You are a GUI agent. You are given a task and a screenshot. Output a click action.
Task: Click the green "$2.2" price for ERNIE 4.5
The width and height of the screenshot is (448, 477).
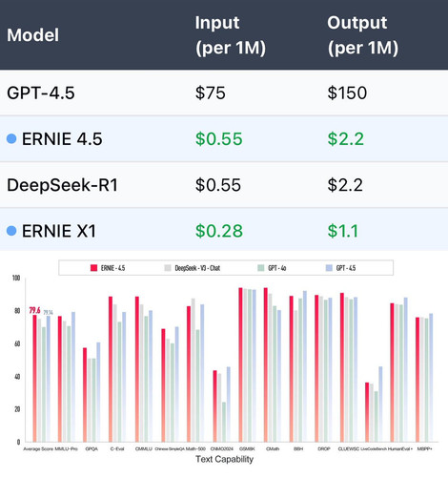pos(346,139)
